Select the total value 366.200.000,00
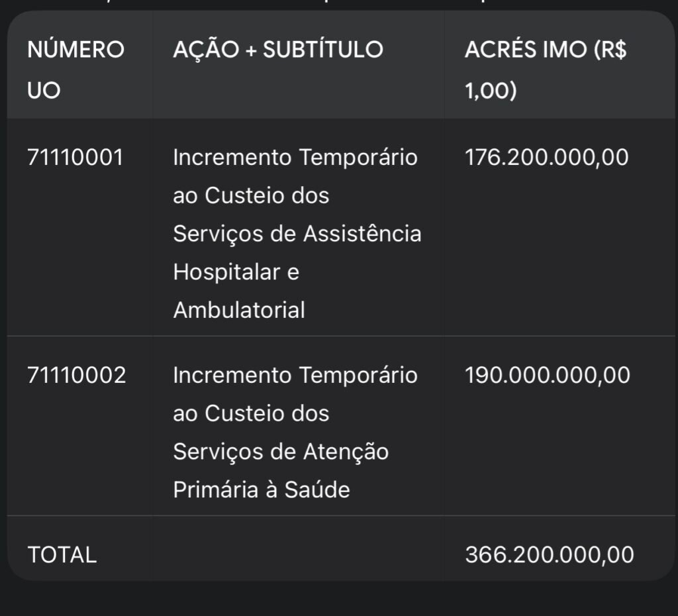 tap(549, 554)
